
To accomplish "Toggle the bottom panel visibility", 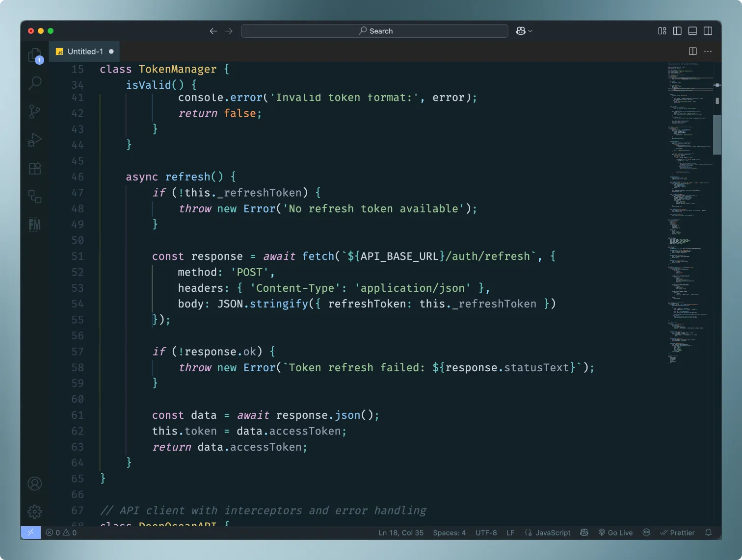I will click(692, 30).
